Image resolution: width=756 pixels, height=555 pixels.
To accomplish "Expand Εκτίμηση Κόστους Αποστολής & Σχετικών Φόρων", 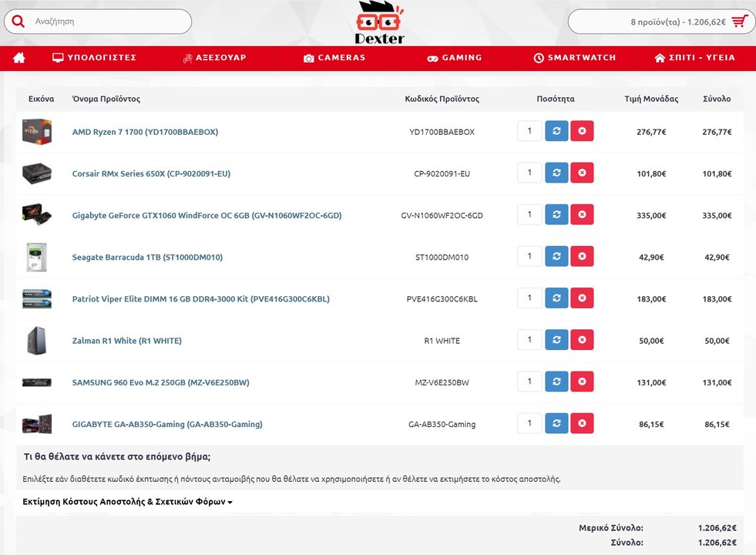I will 127,502.
